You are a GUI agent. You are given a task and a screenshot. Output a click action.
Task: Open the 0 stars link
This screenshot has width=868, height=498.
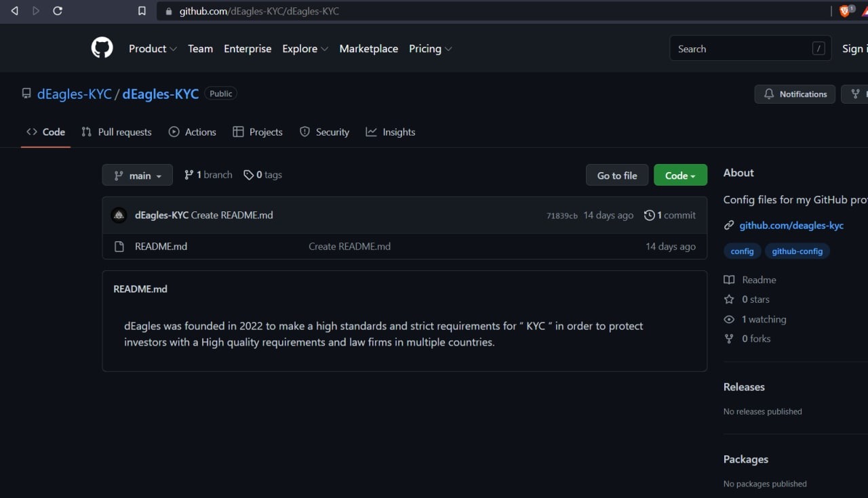(755, 299)
